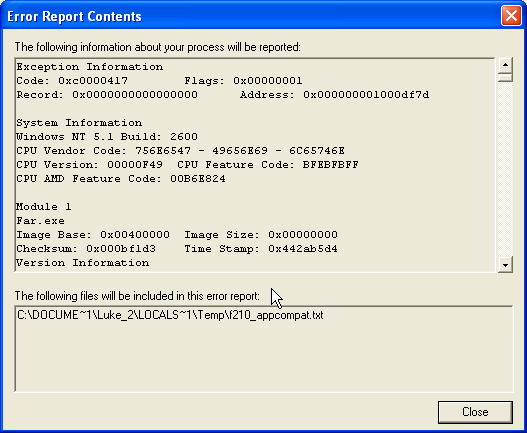Screen dimensions: 527x433
Task: Click the empty area of the files list
Action: 264,358
